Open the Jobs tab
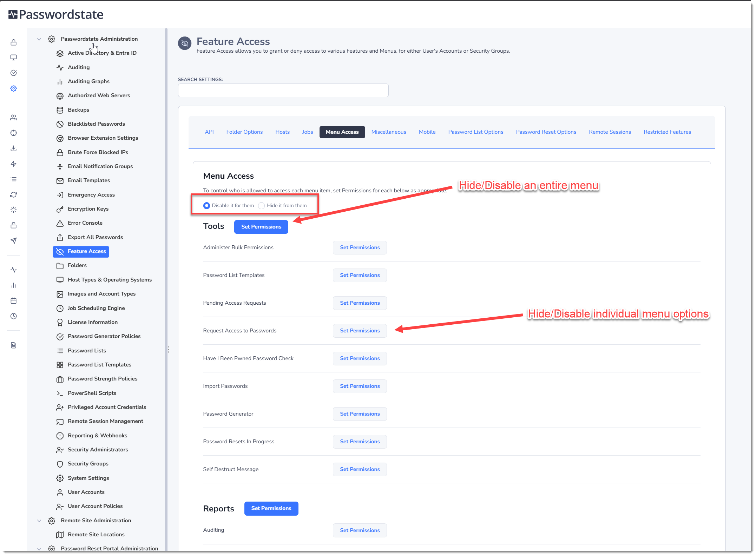This screenshot has width=756, height=556. point(307,132)
